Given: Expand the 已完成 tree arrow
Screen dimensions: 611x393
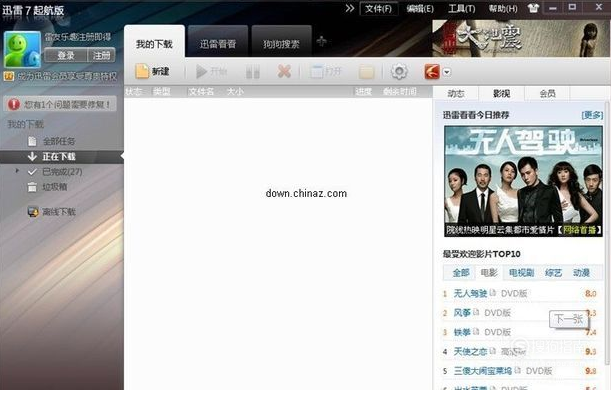Looking at the screenshot, I should [x=17, y=171].
